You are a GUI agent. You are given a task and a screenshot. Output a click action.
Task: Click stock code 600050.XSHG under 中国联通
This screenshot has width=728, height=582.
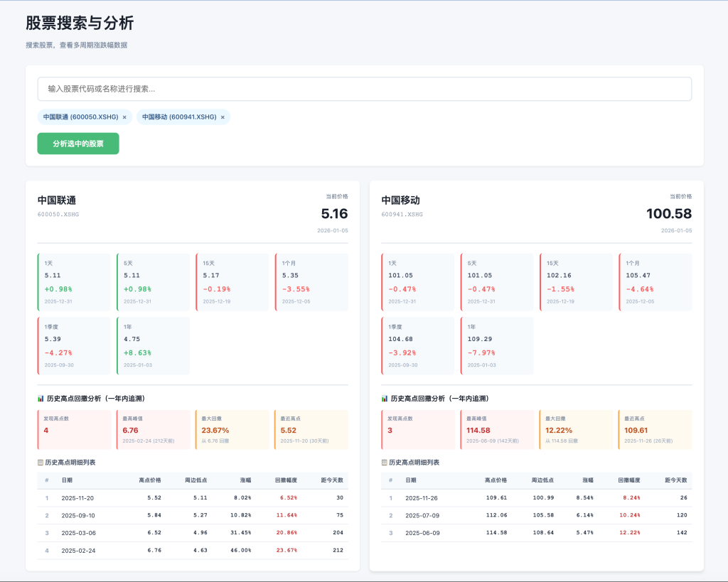tap(58, 215)
